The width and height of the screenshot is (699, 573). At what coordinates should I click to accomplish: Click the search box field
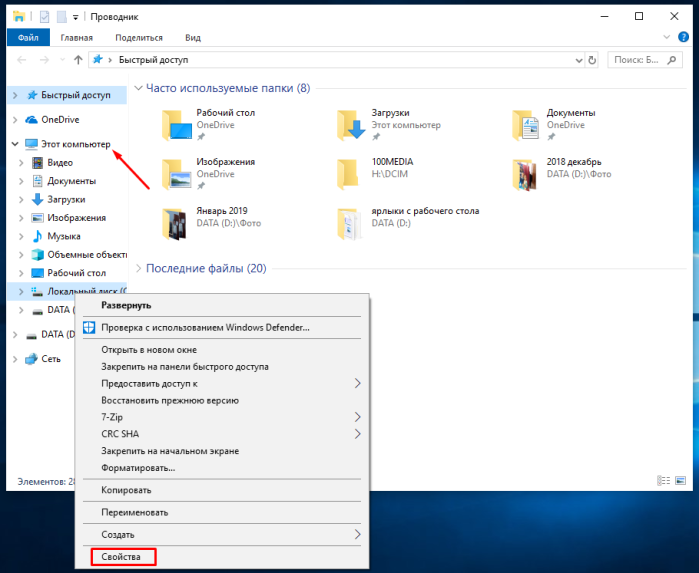pos(645,60)
